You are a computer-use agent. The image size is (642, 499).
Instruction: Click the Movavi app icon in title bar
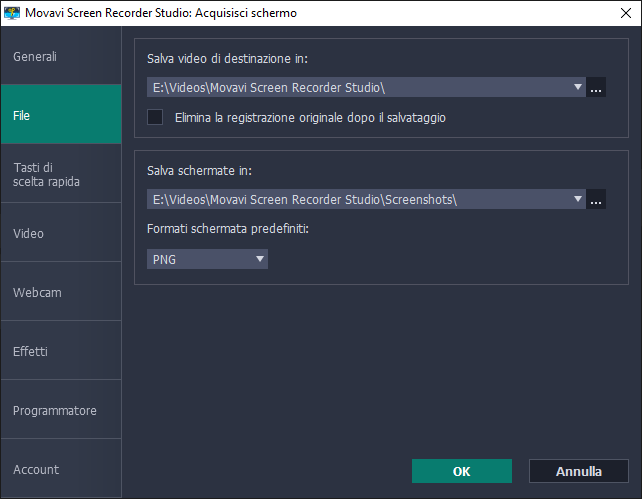tap(13, 13)
